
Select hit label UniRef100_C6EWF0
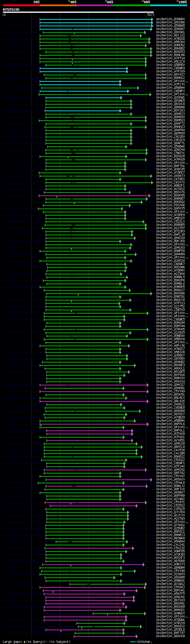[x=170, y=91]
